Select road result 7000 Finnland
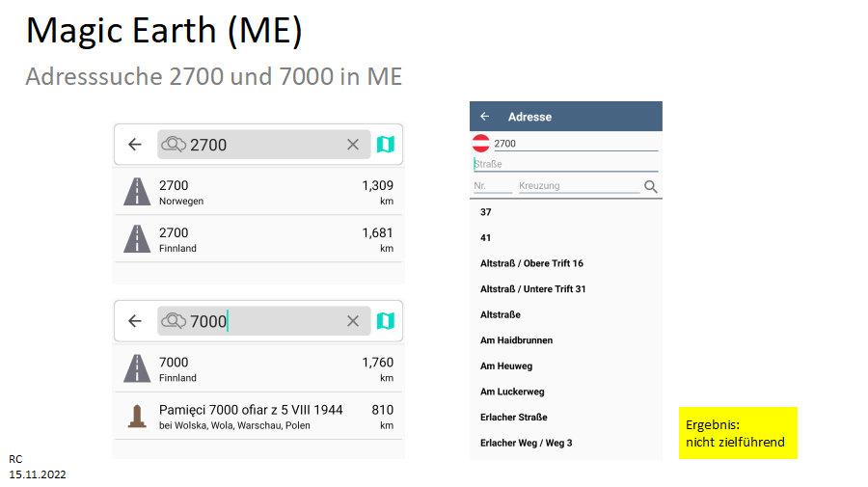The image size is (868, 487). click(258, 368)
